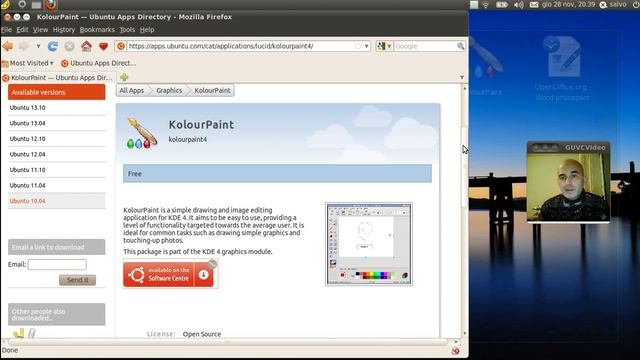Click the date and time in panel
The width and height of the screenshot is (640, 360).
tap(569, 4)
